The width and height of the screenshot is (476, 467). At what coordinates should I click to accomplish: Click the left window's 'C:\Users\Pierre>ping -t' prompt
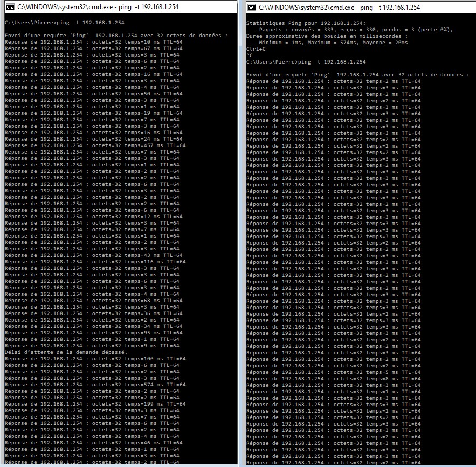[64, 23]
